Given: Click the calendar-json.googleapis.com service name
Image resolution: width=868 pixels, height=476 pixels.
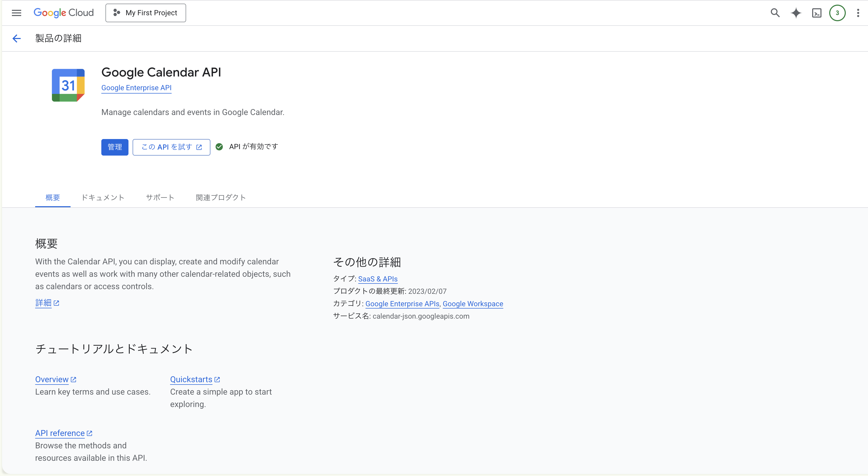Looking at the screenshot, I should (x=421, y=316).
